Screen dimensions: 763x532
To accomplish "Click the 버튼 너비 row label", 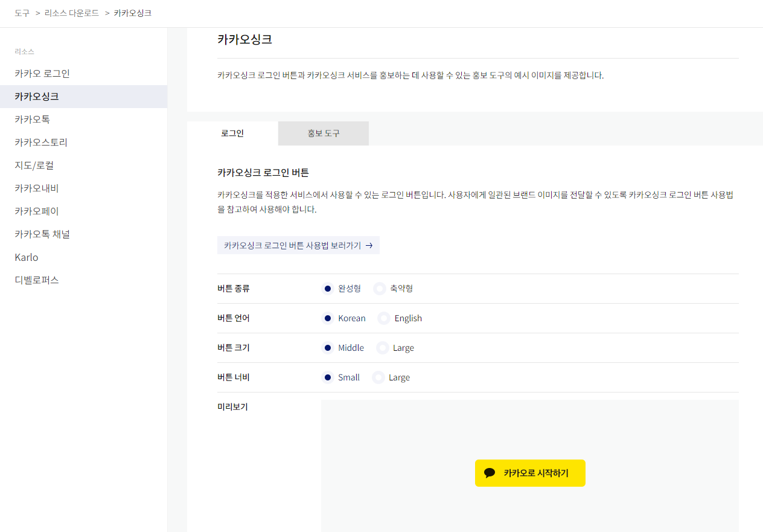I will tap(234, 377).
